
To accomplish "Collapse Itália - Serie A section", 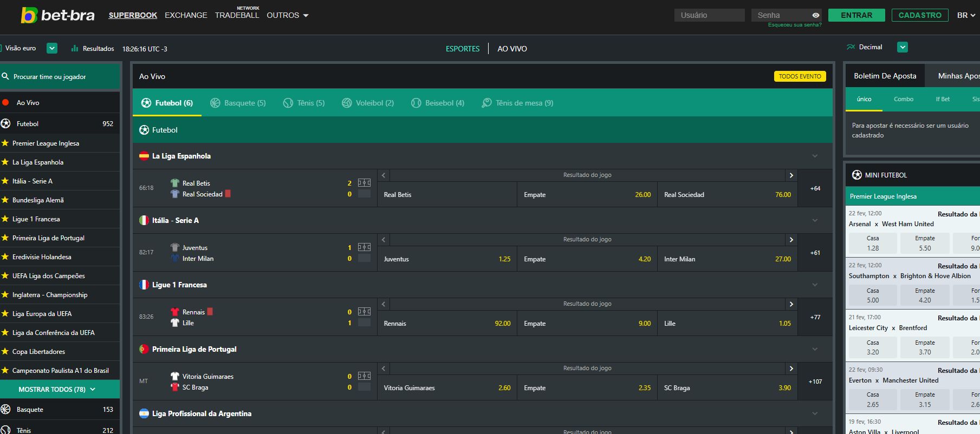I will tap(815, 220).
